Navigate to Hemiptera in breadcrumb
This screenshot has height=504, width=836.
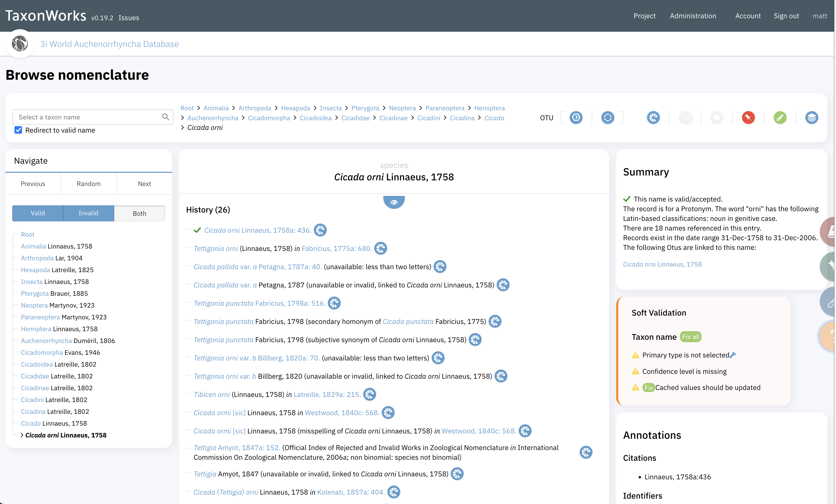[x=489, y=108]
